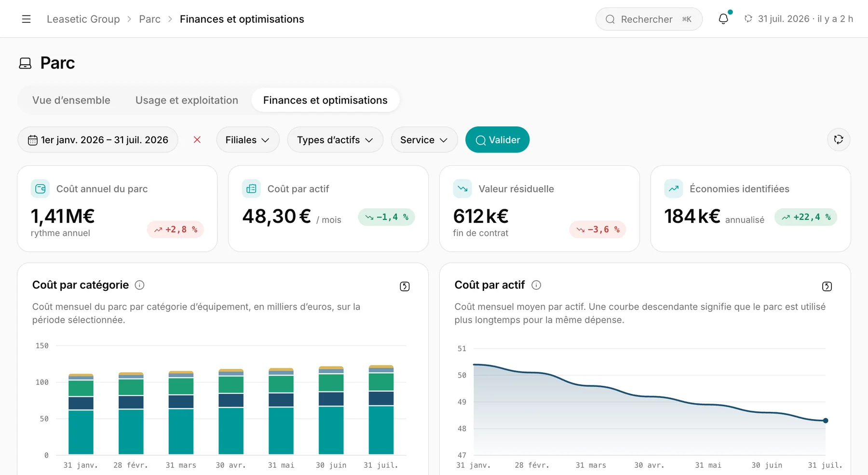The width and height of the screenshot is (868, 475).
Task: Go to Leasetic Group in the breadcrumb
Action: 83,19
